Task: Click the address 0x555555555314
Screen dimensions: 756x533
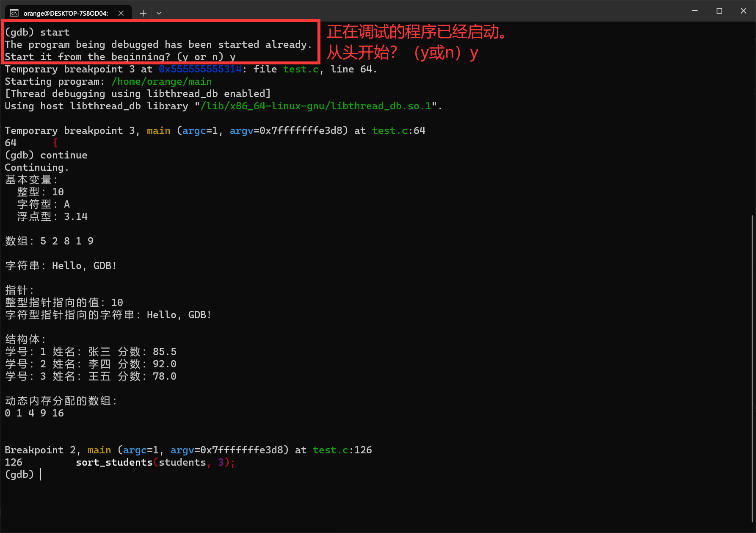Action: pos(200,69)
